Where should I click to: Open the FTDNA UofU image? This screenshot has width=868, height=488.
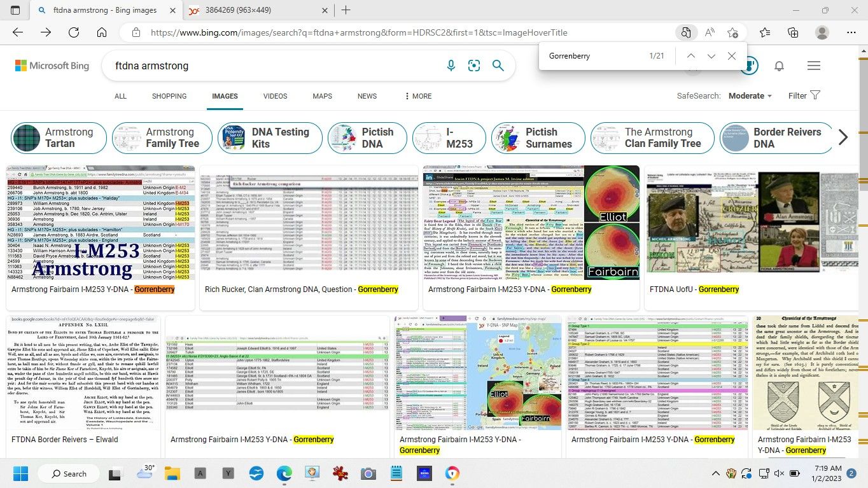point(752,223)
